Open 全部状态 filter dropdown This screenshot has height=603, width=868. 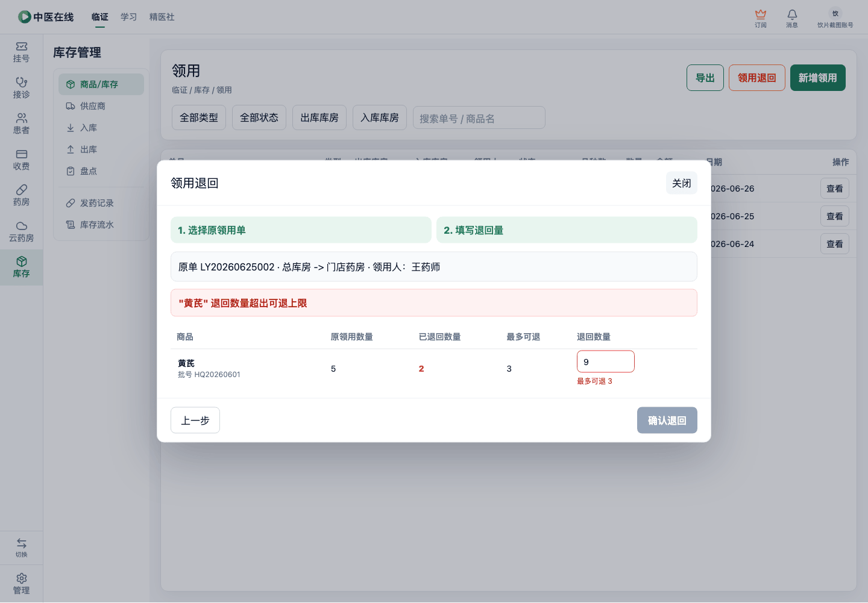coord(259,117)
